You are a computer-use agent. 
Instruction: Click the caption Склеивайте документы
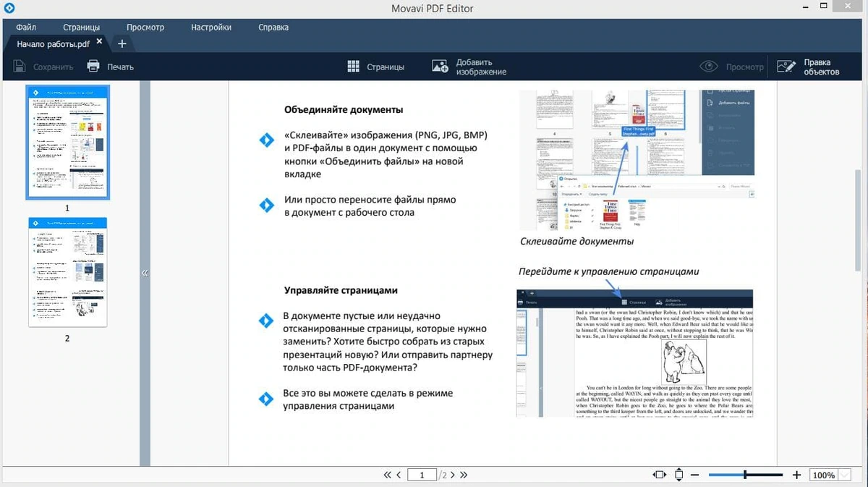pyautogui.click(x=576, y=241)
